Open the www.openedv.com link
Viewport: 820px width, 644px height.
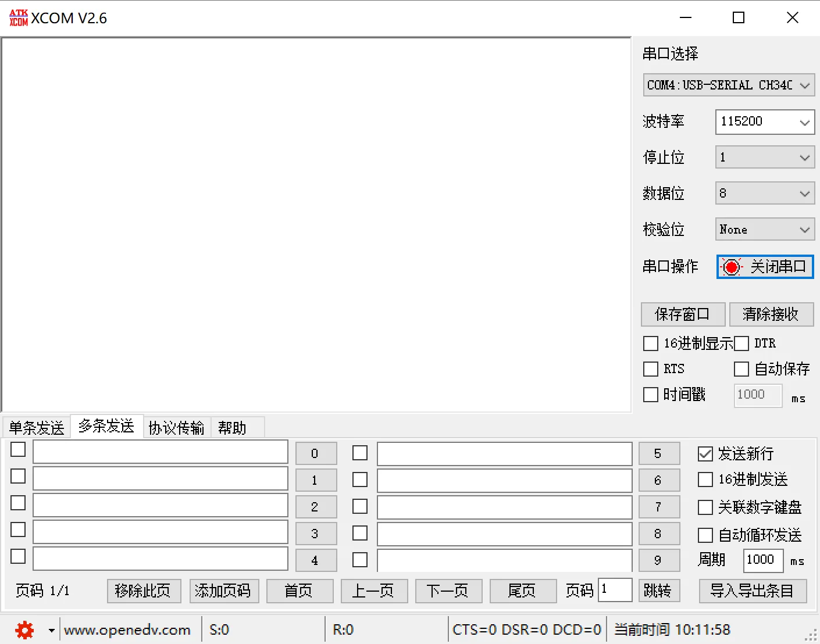coord(127,630)
